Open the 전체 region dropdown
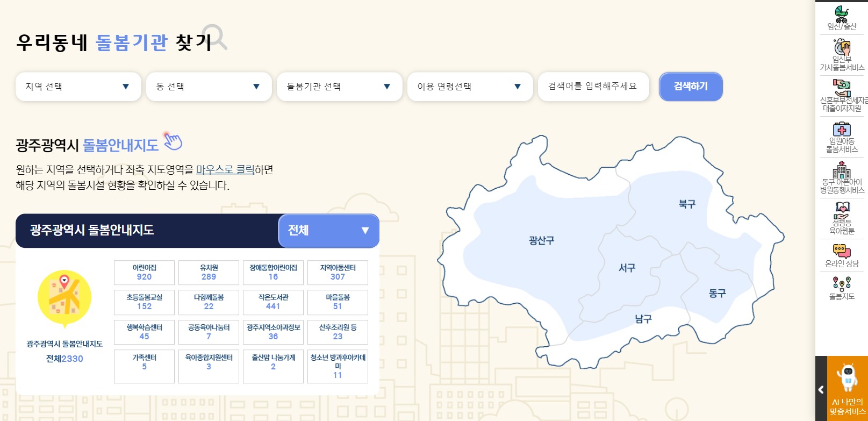 click(328, 231)
